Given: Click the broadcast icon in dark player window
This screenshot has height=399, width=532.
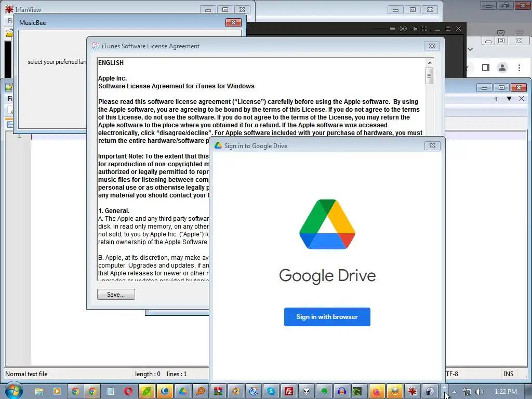Looking at the screenshot, I should (x=403, y=29).
